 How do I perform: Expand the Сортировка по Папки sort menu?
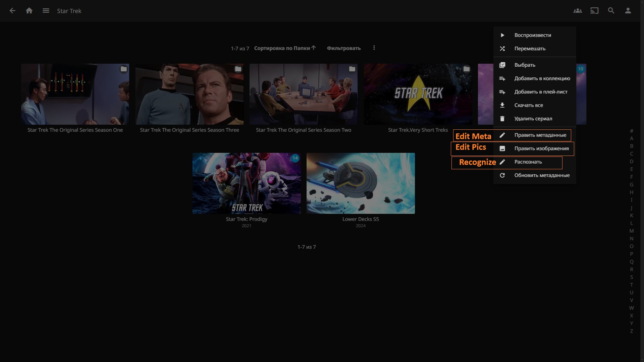[x=285, y=48]
